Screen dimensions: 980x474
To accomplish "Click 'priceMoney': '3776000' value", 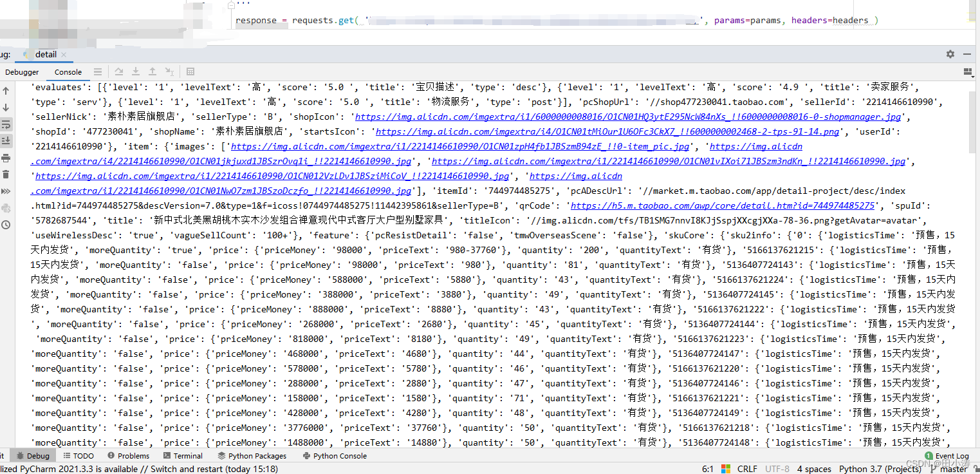I will click(x=272, y=428).
